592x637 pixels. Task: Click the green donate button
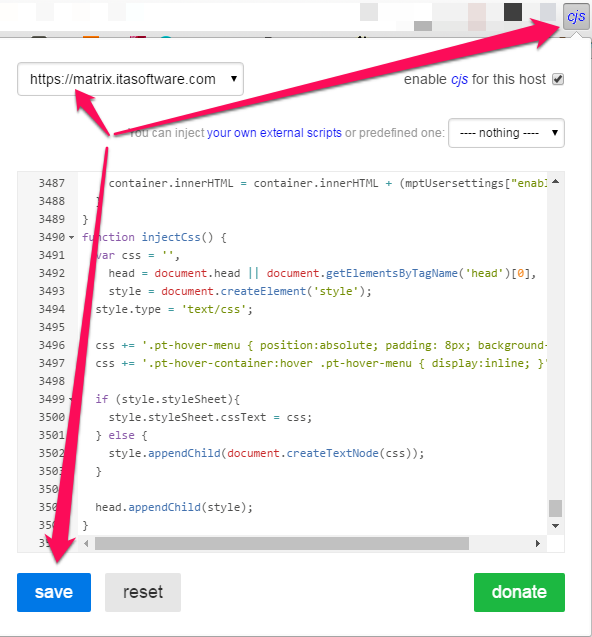point(519,592)
